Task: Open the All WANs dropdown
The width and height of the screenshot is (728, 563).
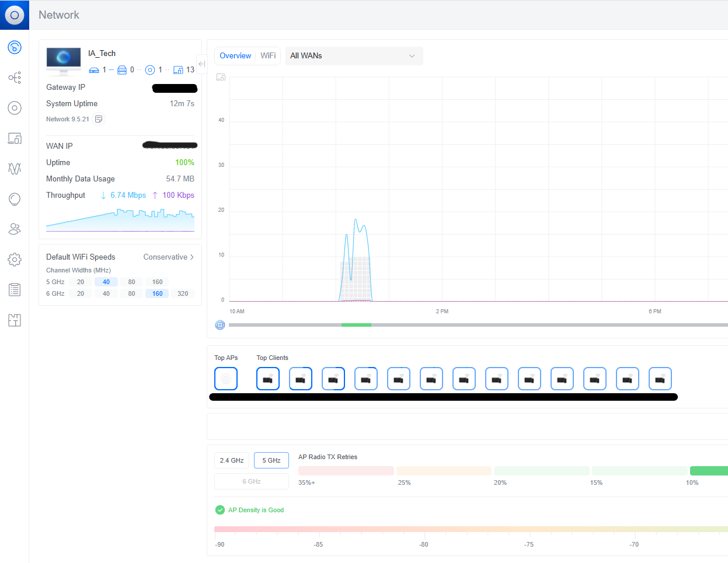Action: pos(354,56)
